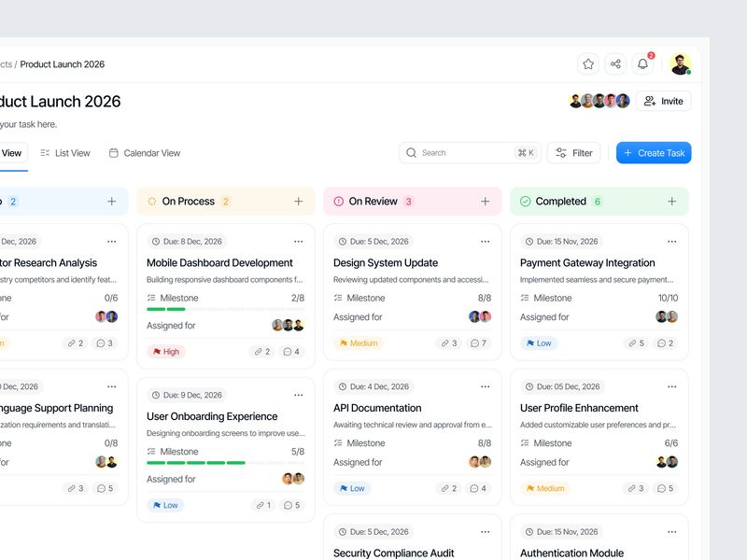Click the Due: 8 Dec, 2026 date chip
The height and width of the screenshot is (560, 747).
(x=187, y=242)
